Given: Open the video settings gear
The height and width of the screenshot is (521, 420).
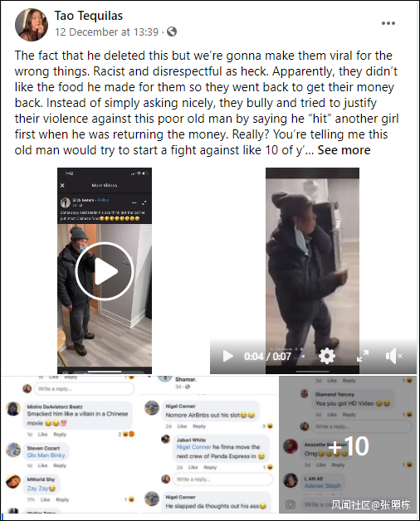Looking at the screenshot, I should tap(327, 356).
